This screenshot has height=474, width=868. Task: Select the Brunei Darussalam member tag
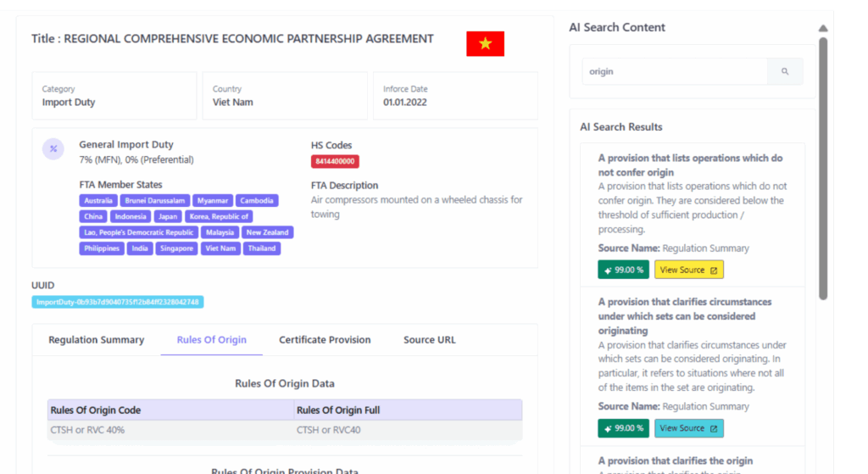155,201
